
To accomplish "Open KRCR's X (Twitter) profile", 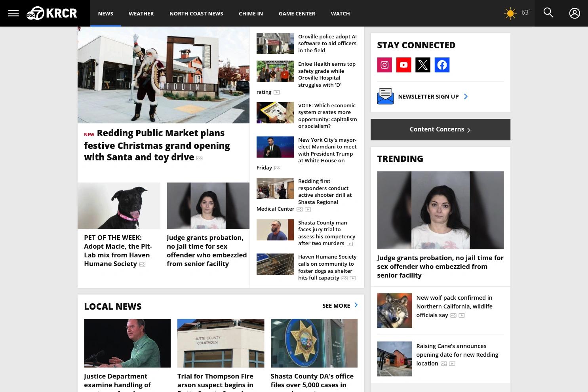I will coord(422,65).
